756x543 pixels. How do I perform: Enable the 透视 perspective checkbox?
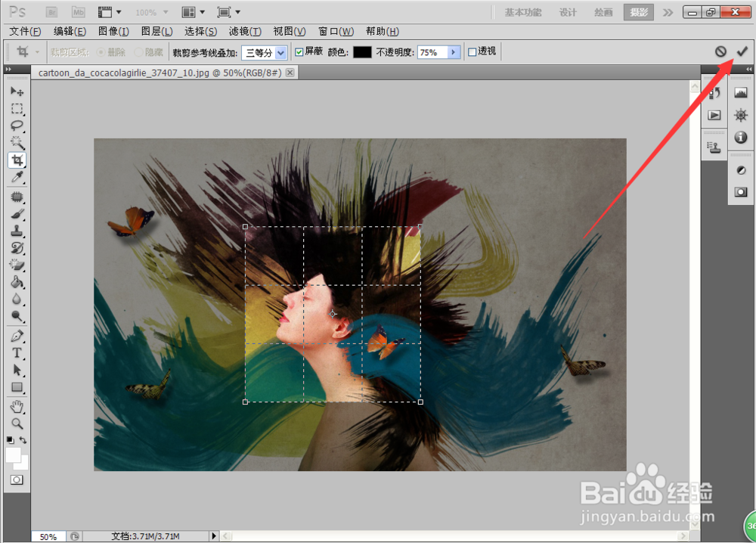[x=472, y=52]
